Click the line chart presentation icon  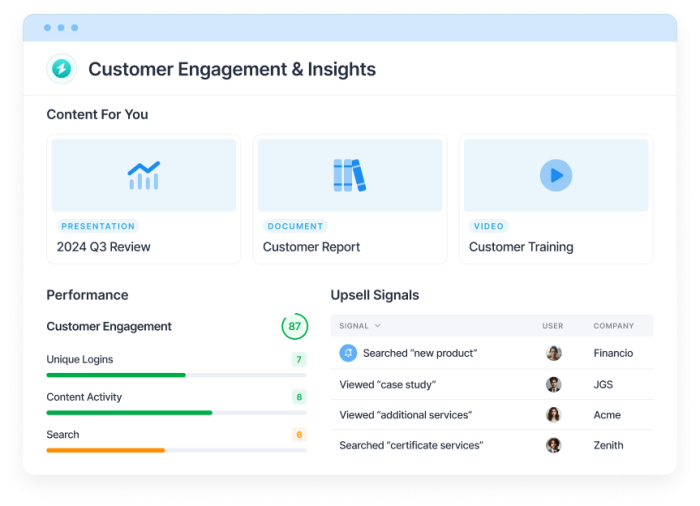coord(143,175)
